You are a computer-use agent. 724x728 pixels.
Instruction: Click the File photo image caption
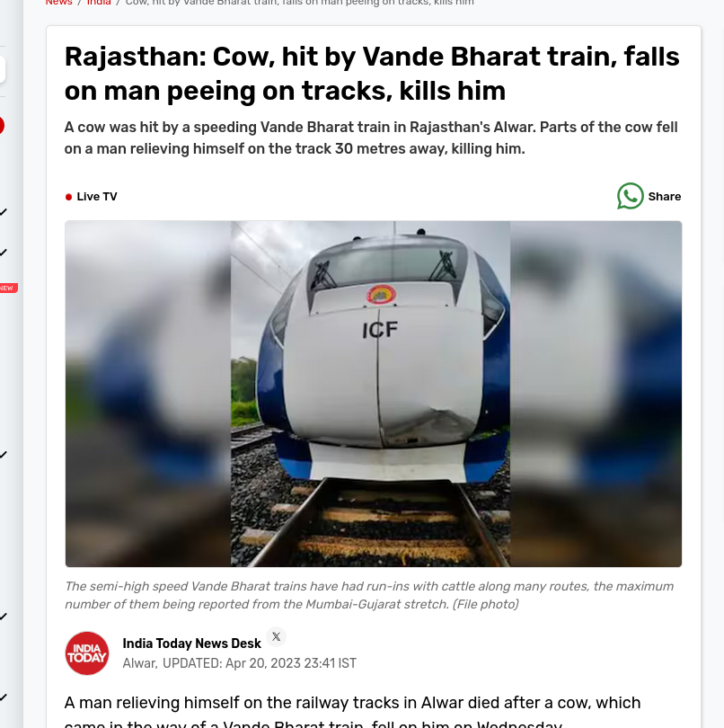pyautogui.click(x=369, y=595)
